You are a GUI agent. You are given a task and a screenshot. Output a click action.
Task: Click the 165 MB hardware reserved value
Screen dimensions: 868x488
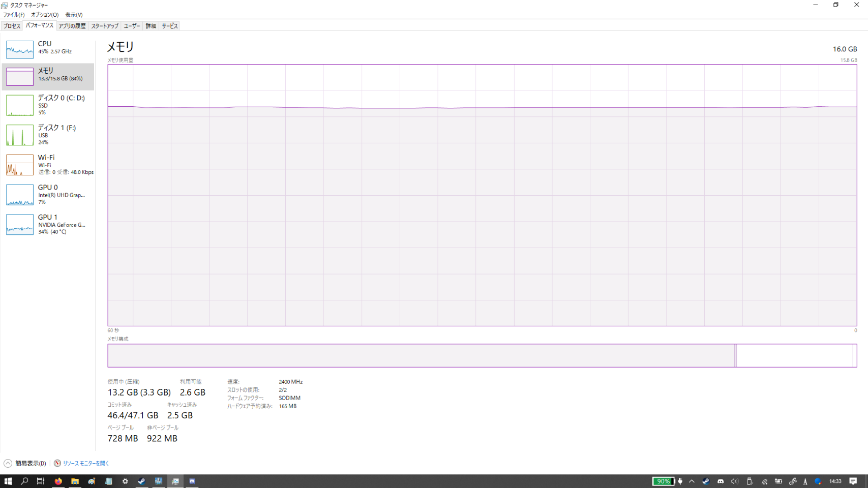287,406
